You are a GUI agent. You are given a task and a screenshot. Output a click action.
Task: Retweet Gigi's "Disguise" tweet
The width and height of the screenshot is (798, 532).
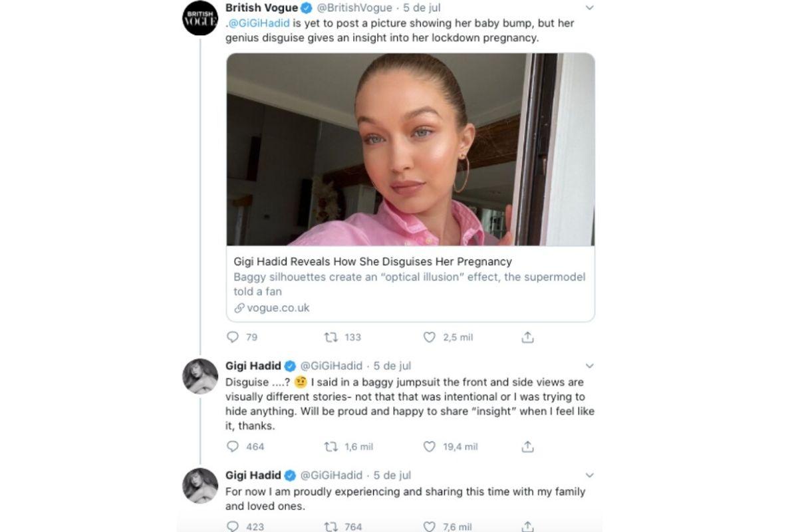pos(331,447)
